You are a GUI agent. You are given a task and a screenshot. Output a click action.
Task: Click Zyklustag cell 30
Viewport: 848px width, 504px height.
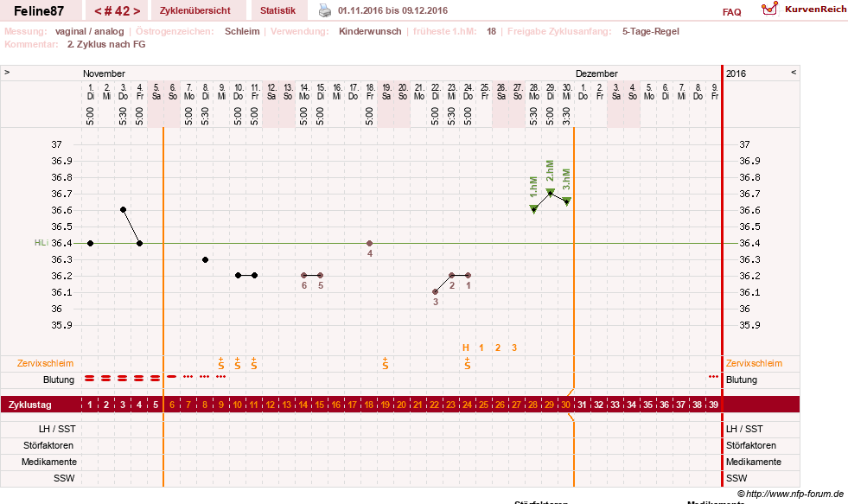(565, 405)
